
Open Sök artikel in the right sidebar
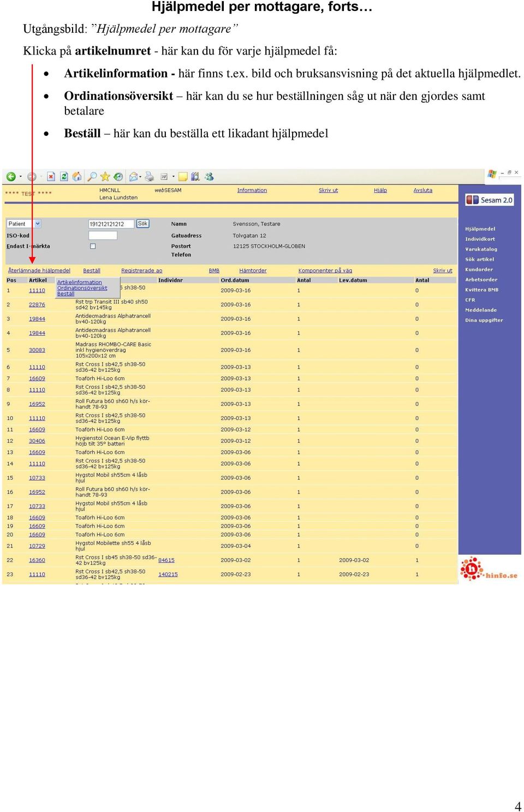pos(480,259)
